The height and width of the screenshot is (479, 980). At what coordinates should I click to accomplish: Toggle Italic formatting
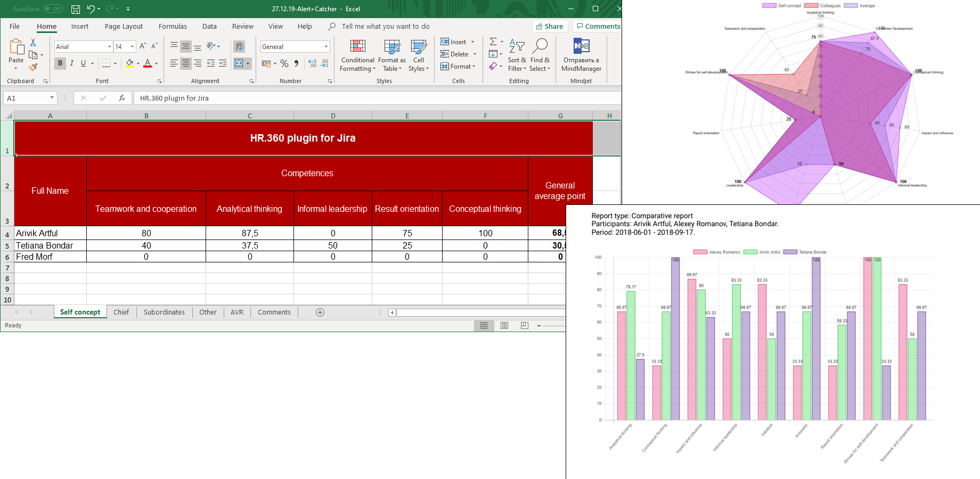[x=72, y=63]
